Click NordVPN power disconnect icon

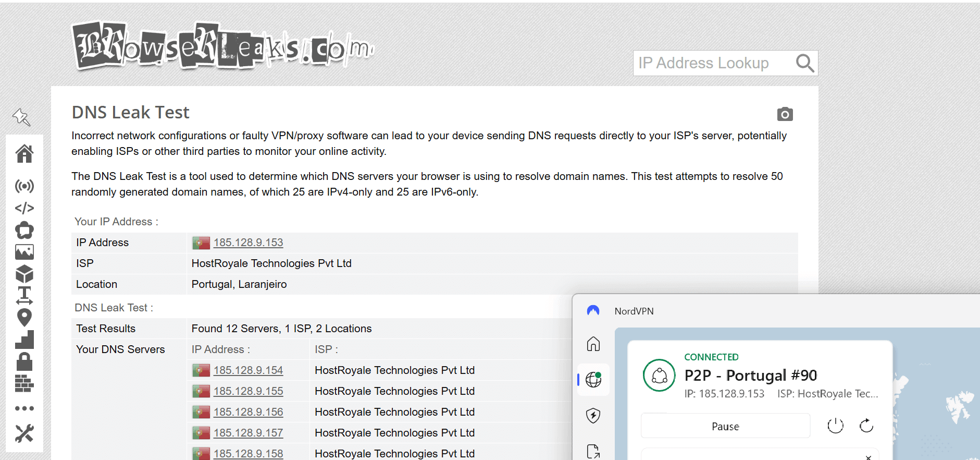pyautogui.click(x=835, y=426)
